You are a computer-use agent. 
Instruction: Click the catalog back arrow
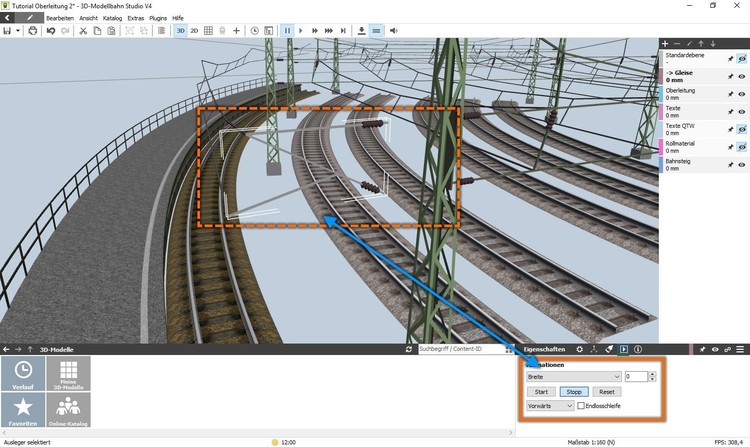click(6, 349)
